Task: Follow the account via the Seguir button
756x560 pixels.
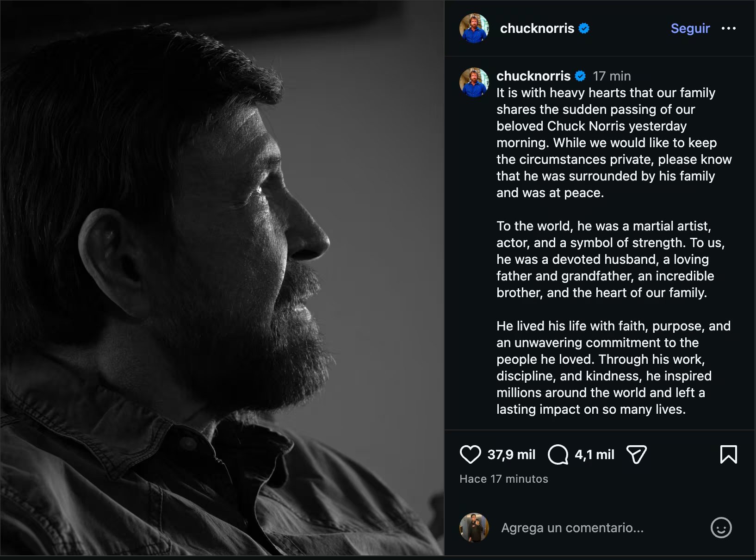Action: pyautogui.click(x=690, y=28)
